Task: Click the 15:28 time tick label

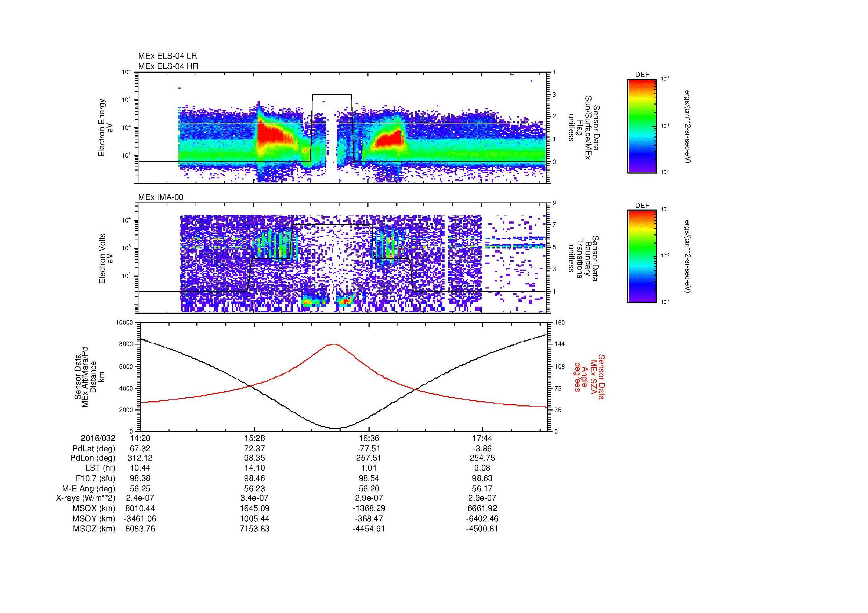Action: [x=255, y=438]
